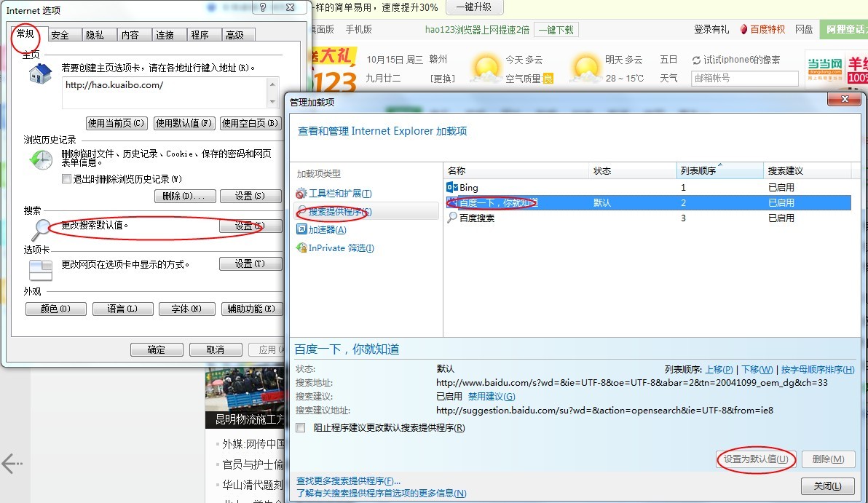
Task: Click the homepage address field
Action: (x=165, y=92)
